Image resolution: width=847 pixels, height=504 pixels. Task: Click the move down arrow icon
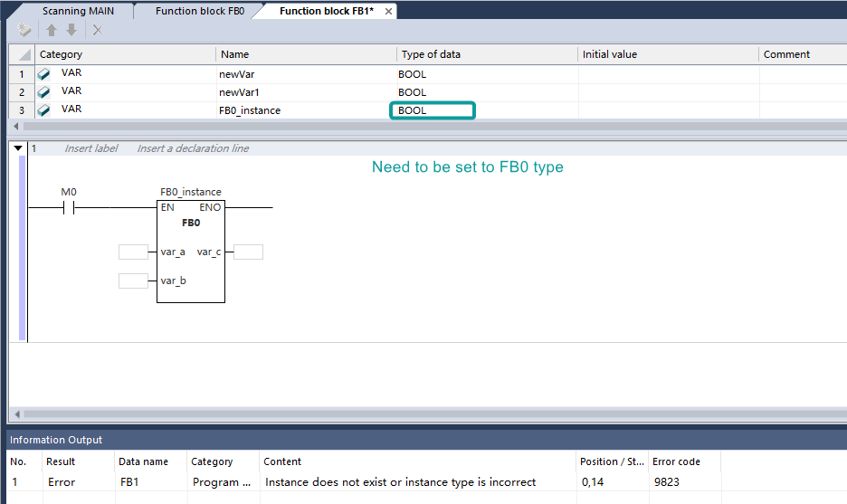71,30
